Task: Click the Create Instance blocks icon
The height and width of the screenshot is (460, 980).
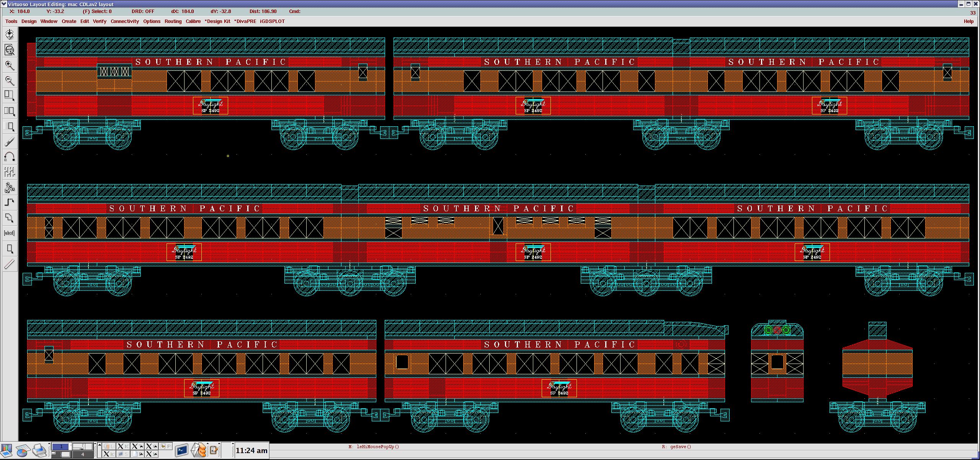Action: point(10,187)
